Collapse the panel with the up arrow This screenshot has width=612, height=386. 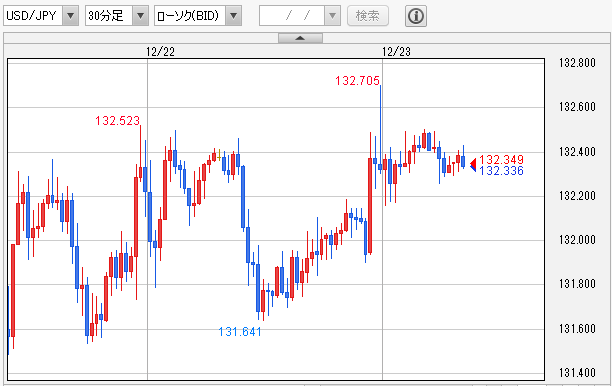click(x=300, y=38)
